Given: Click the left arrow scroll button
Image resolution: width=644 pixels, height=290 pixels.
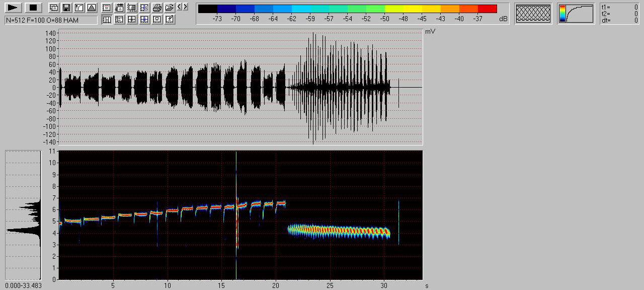Looking at the screenshot, I should click(x=180, y=7).
